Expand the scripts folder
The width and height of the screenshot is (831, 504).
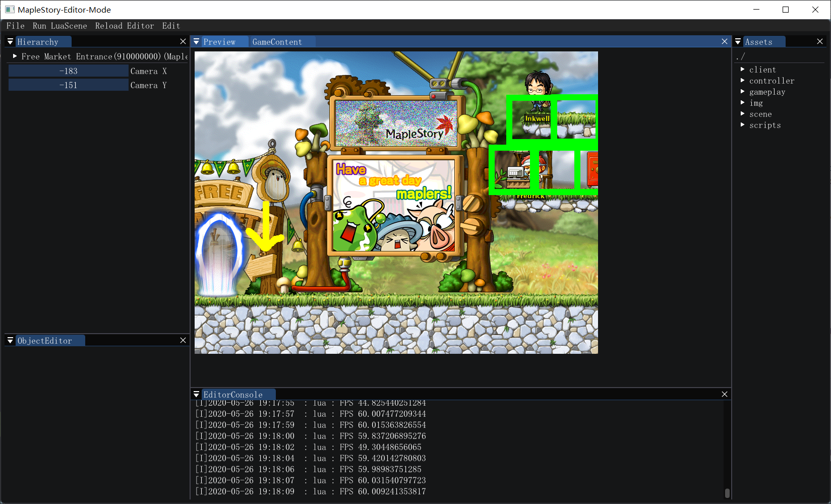tap(743, 125)
